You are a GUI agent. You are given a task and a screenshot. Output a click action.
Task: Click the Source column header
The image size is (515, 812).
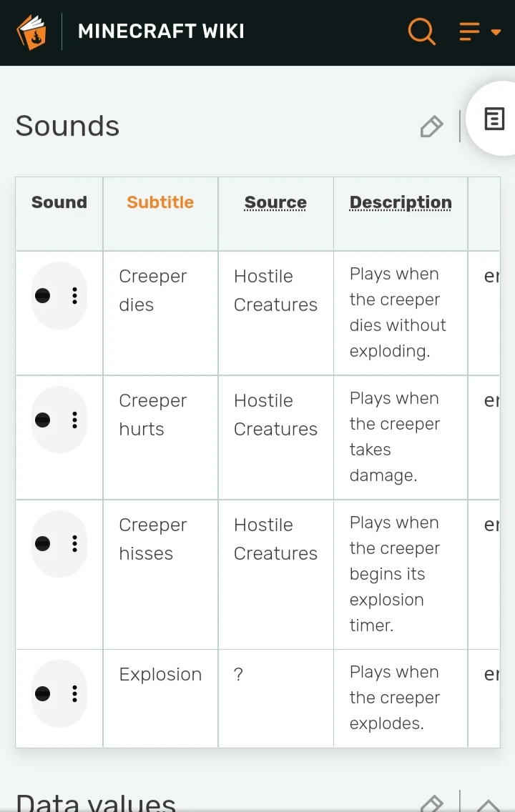click(x=275, y=203)
